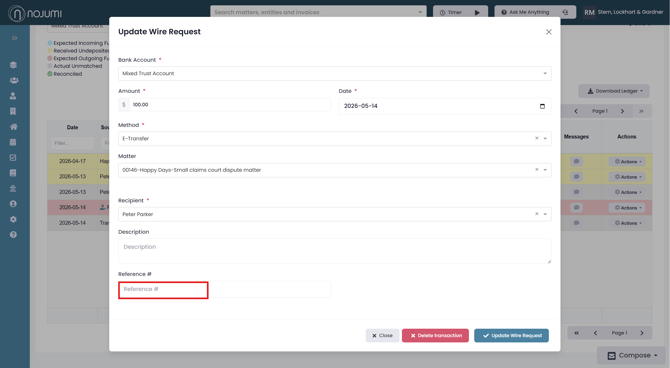Clear the selected Matter value

pos(537,170)
